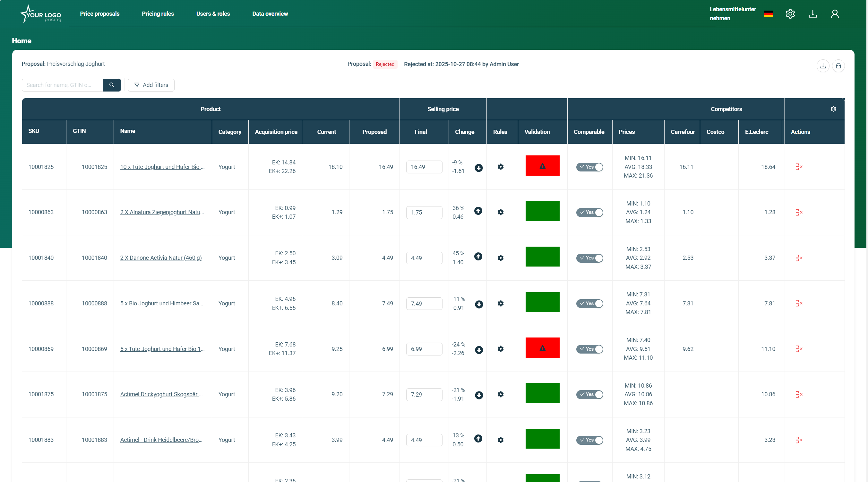This screenshot has width=868, height=482.
Task: Click green validation box for SKU 10000863
Action: point(543,211)
